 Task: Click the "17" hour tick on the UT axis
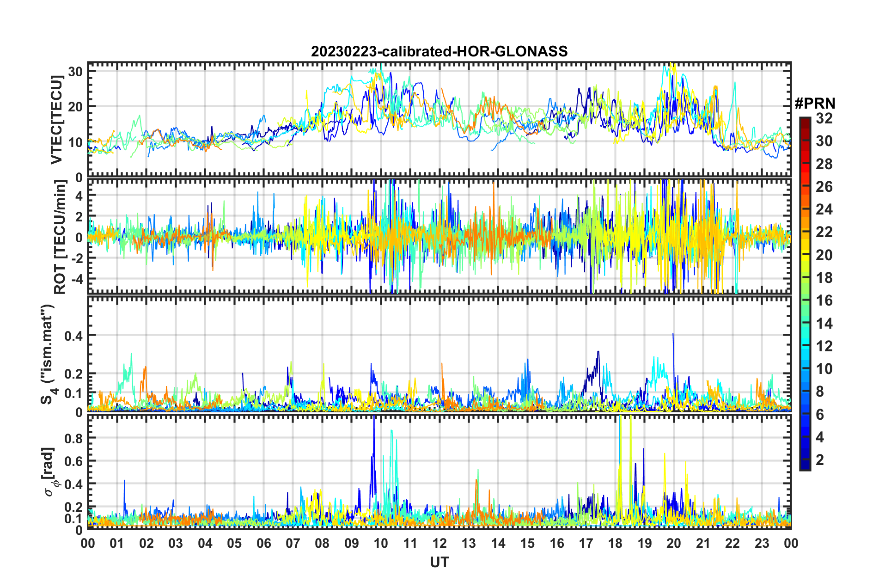586,543
